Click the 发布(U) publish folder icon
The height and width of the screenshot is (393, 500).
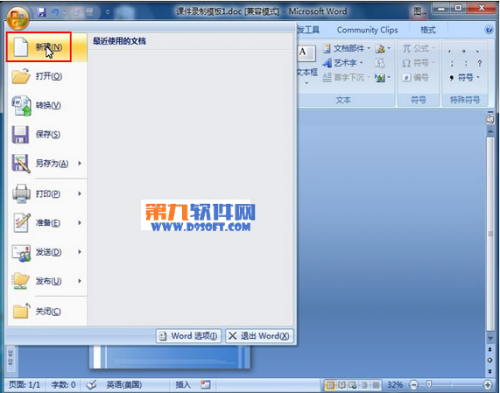pos(21,281)
